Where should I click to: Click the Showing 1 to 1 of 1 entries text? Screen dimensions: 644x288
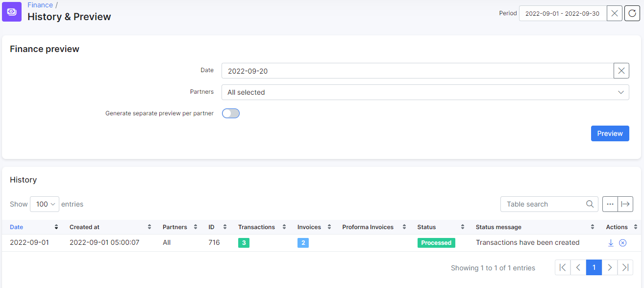click(493, 268)
